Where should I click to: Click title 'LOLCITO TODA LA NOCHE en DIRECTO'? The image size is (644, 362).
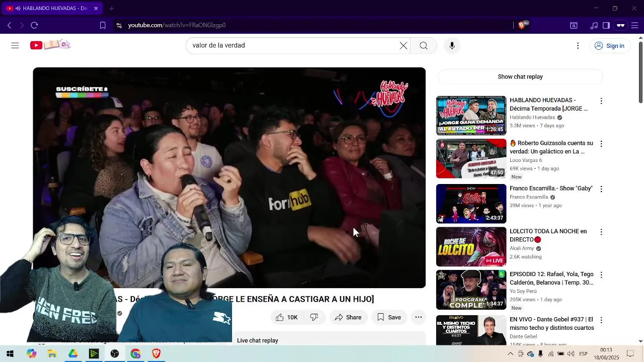click(548, 235)
